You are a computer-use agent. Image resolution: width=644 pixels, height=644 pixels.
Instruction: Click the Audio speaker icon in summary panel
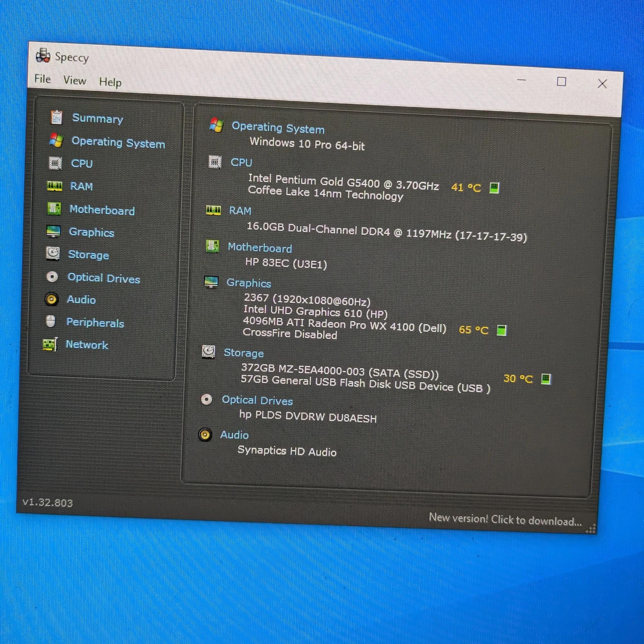pyautogui.click(x=205, y=435)
